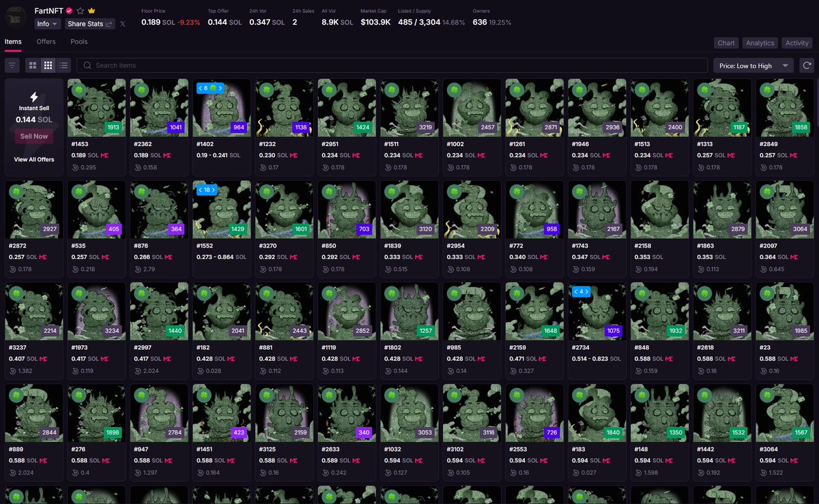Switch to small grid view

48,65
